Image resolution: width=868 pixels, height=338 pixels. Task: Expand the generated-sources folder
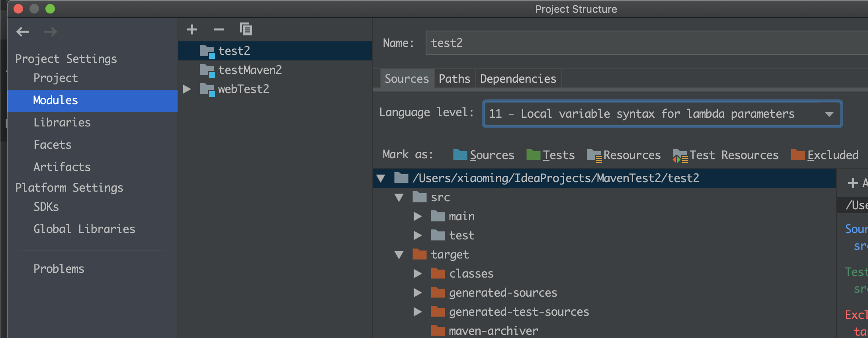(417, 293)
